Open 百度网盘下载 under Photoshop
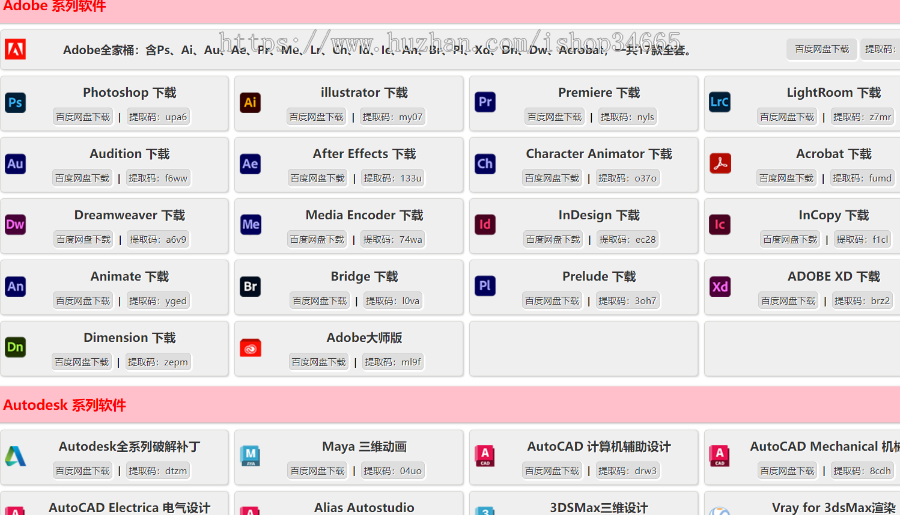The height and width of the screenshot is (515, 900). 83,117
